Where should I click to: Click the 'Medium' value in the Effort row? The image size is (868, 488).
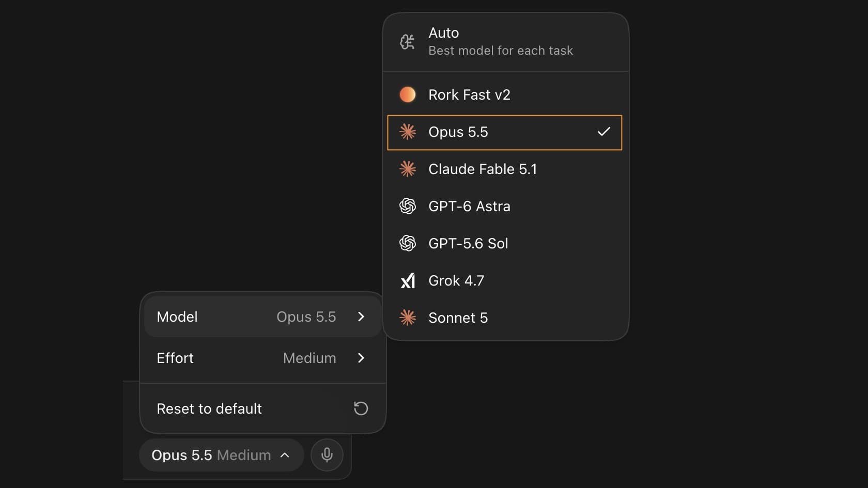[309, 358]
